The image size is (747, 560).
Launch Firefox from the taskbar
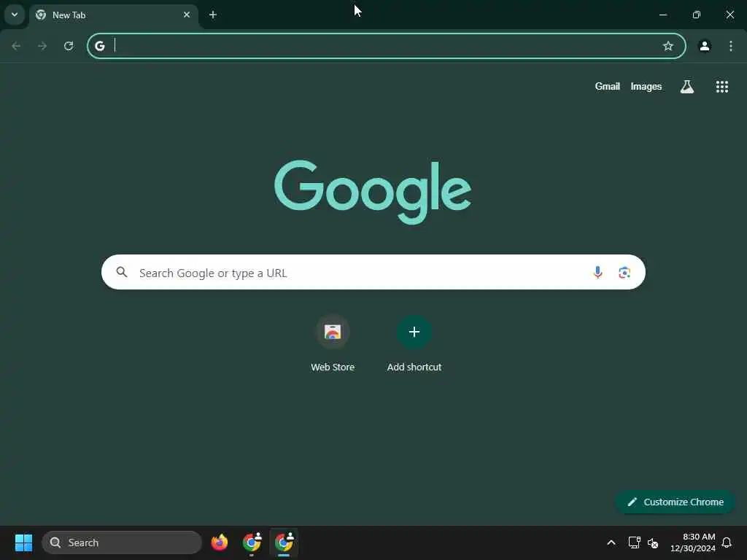(x=219, y=542)
